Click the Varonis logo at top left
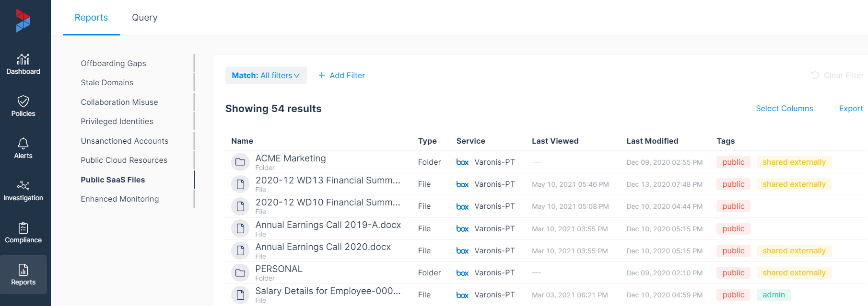The width and height of the screenshot is (868, 306). pos(23,21)
